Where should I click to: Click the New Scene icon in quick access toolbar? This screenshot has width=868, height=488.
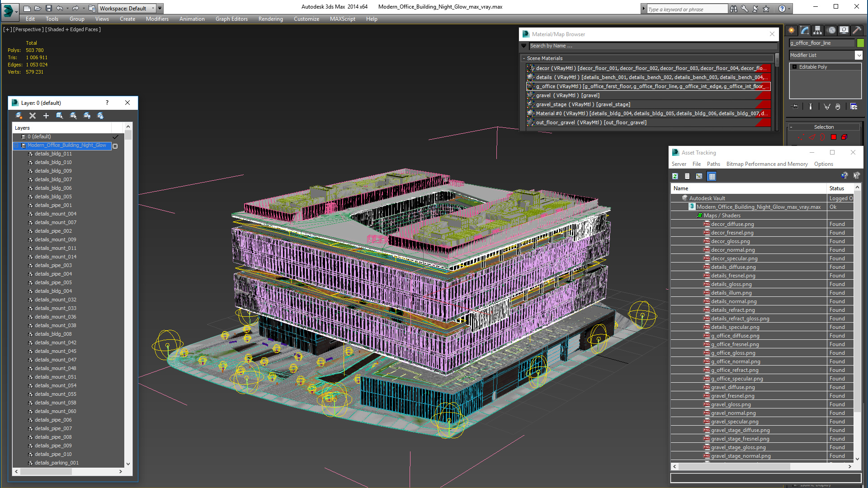(x=27, y=8)
